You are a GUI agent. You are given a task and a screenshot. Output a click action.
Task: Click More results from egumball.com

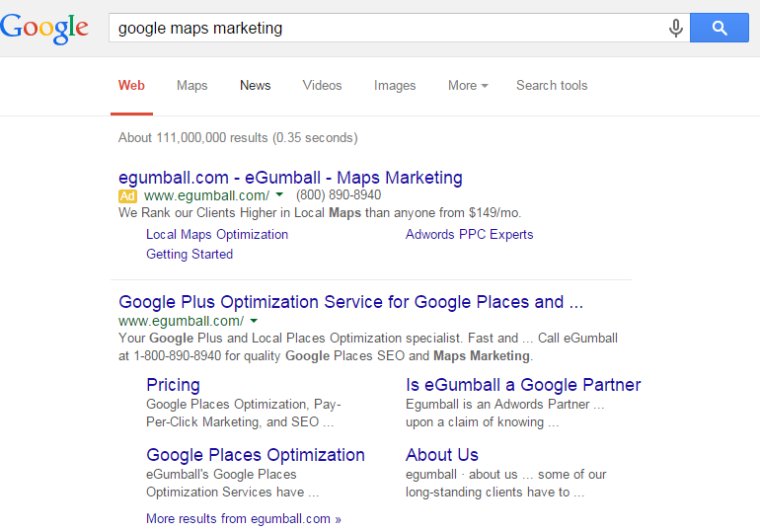(x=243, y=519)
